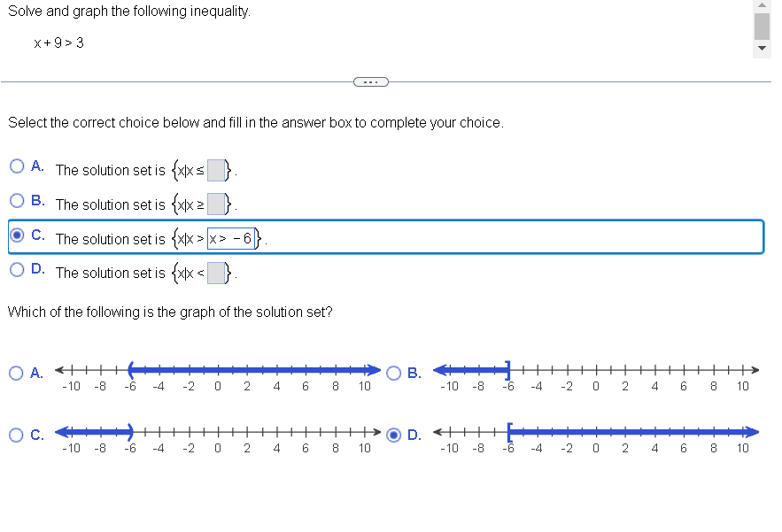Click the scrollbar up arrow
This screenshot has width=782, height=532.
click(x=762, y=6)
